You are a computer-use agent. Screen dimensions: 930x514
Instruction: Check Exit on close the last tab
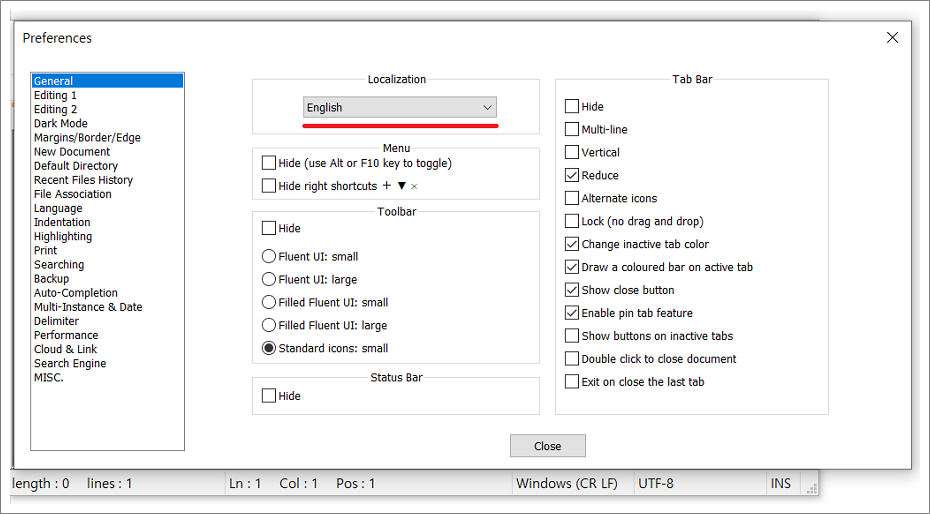pos(572,382)
